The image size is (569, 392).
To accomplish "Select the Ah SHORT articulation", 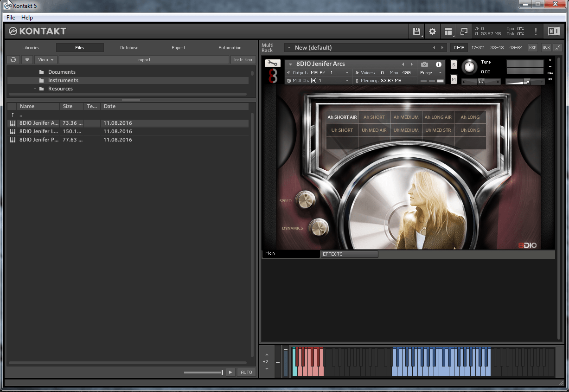I will tap(374, 117).
